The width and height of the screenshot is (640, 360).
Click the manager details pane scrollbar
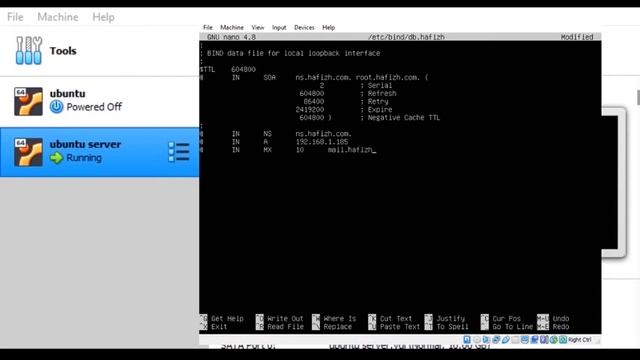tap(638, 97)
